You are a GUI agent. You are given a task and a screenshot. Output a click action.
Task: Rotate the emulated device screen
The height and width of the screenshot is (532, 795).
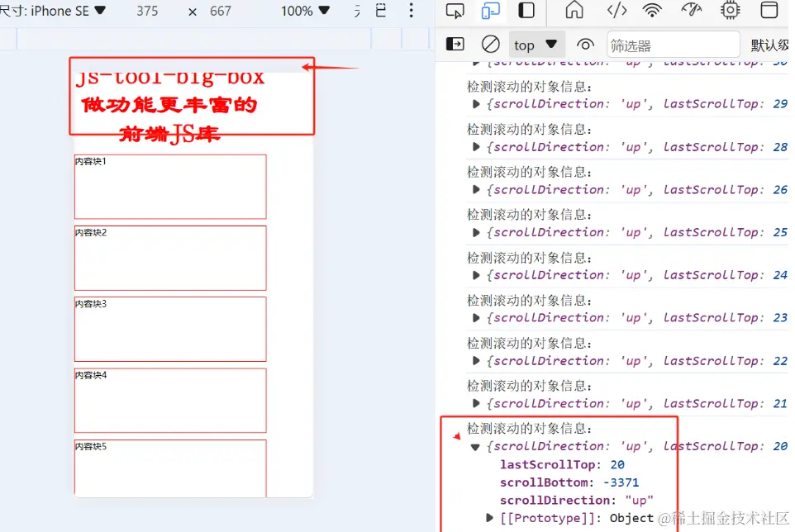coord(381,11)
